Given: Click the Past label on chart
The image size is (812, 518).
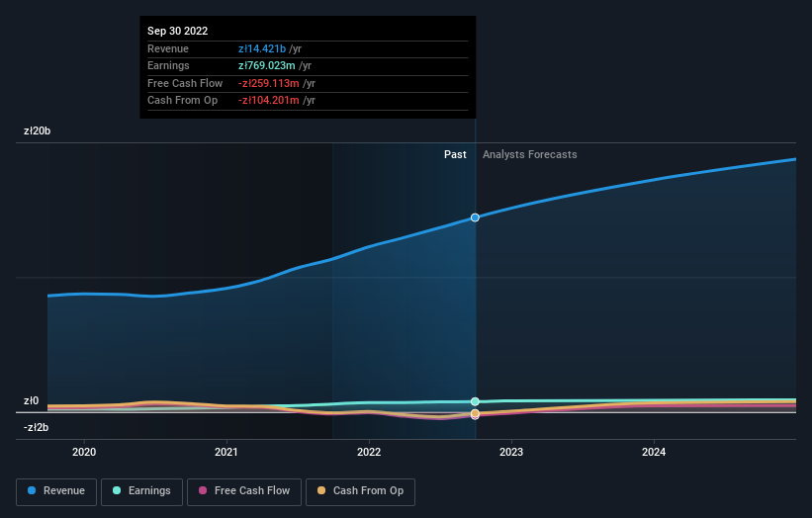Looking at the screenshot, I should click(455, 154).
